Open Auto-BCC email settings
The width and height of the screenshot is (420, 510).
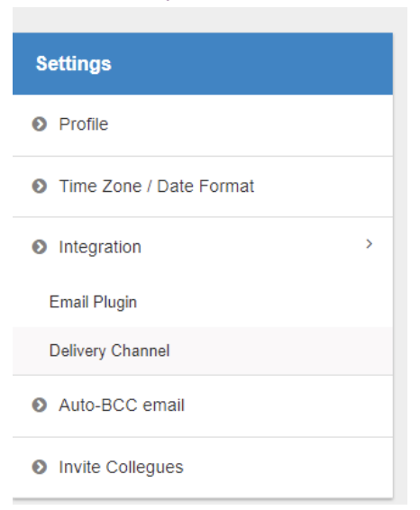(x=122, y=405)
